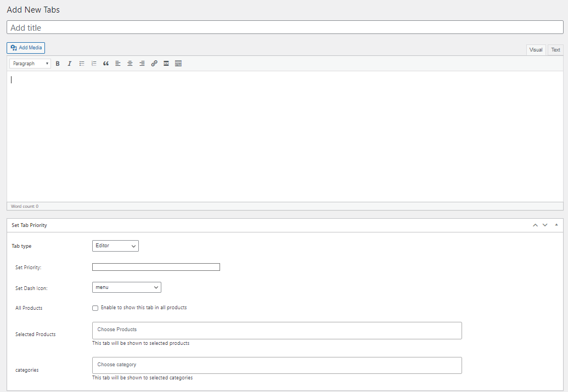Toggle the editor toolbar kitchen sink
This screenshot has height=392, width=568.
(178, 64)
